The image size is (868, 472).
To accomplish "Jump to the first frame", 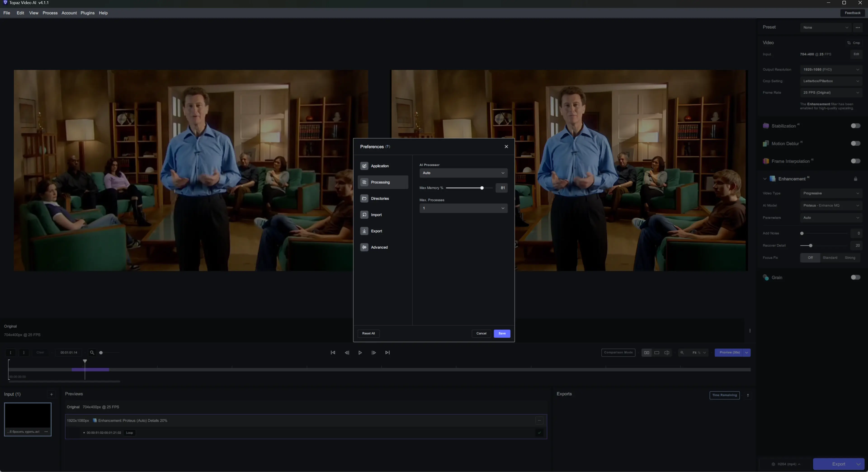I will pos(333,353).
